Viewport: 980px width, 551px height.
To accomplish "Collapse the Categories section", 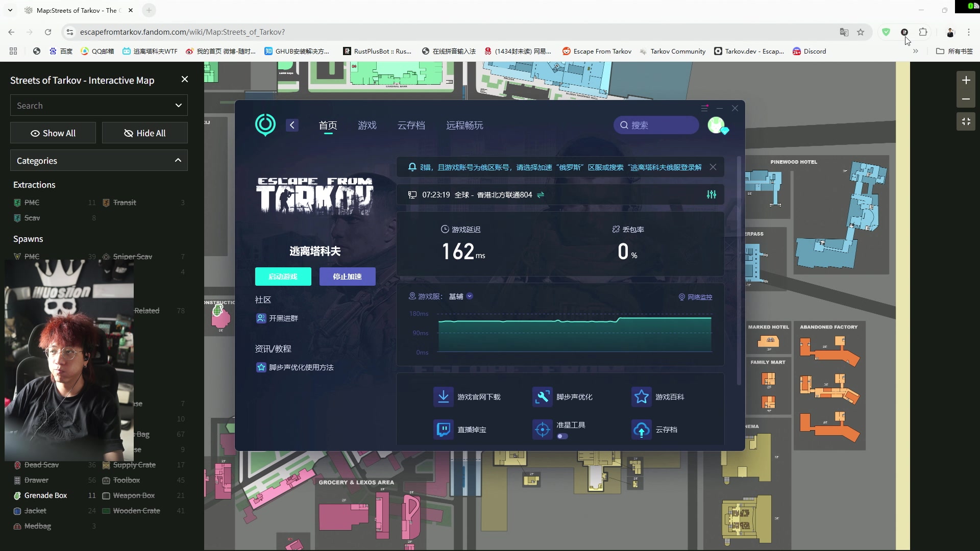I will pyautogui.click(x=99, y=161).
